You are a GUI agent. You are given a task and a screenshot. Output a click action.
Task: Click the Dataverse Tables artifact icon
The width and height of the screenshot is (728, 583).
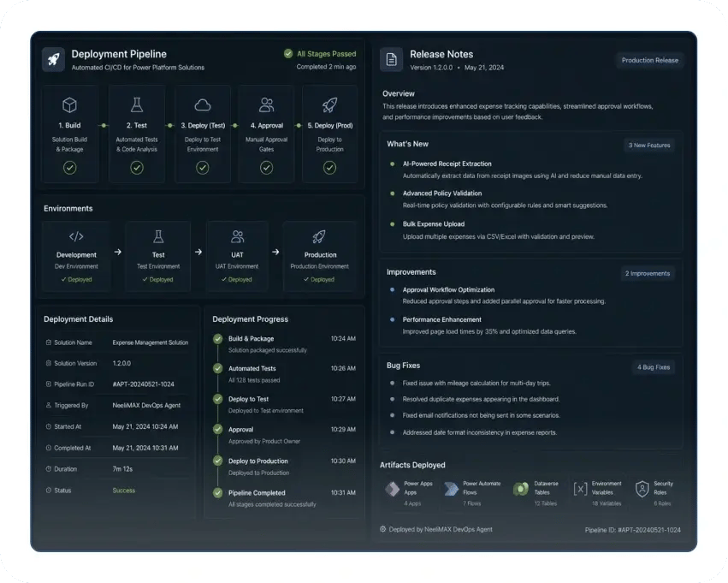coord(521,489)
